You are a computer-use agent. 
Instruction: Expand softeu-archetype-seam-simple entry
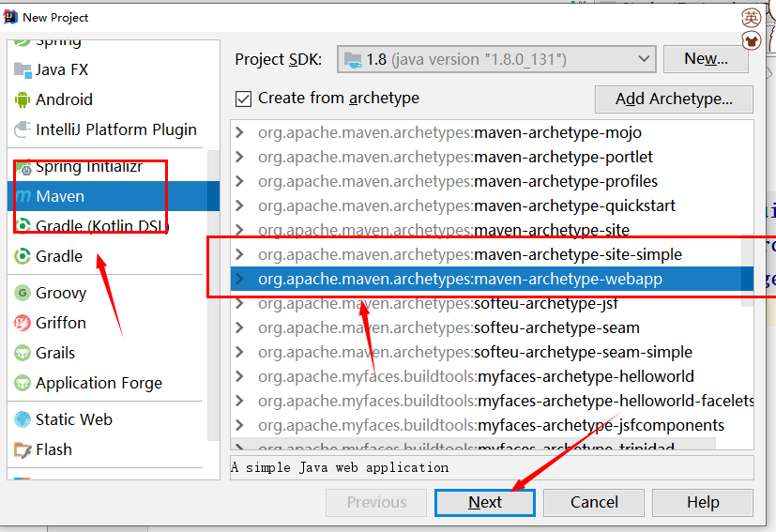click(240, 352)
